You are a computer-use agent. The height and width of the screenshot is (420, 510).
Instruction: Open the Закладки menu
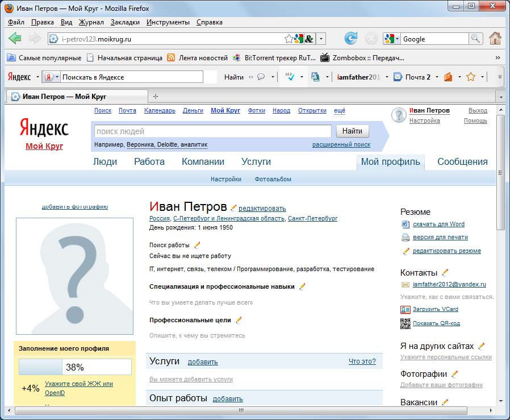coord(125,22)
